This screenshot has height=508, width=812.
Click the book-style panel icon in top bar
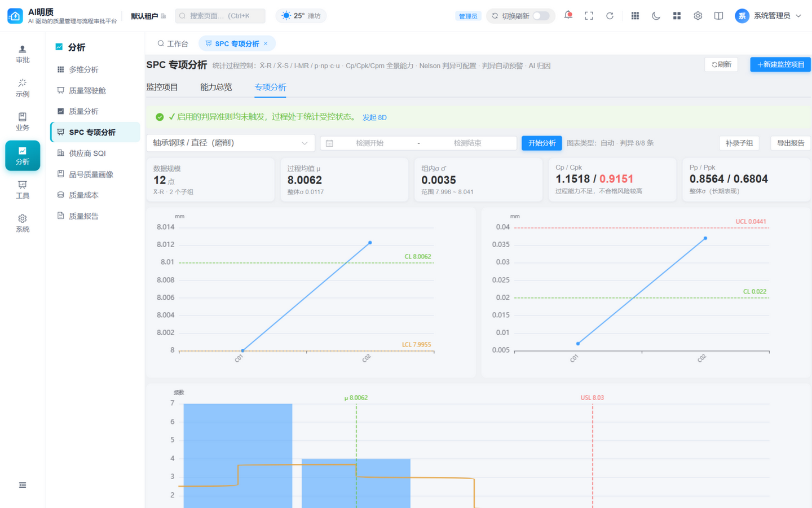718,16
